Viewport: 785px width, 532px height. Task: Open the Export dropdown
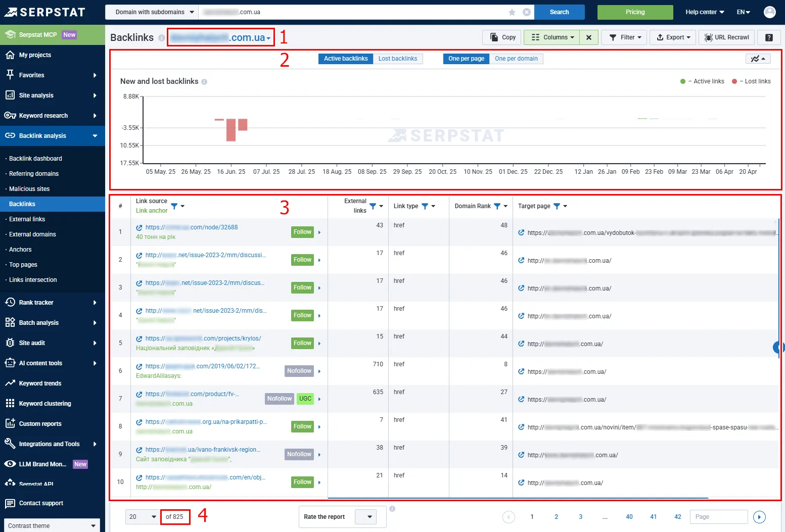tap(673, 37)
